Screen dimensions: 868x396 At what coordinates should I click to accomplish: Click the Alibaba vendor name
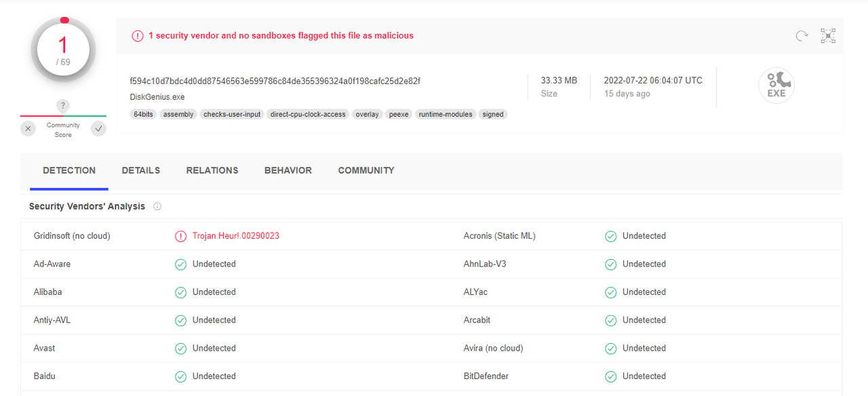[x=48, y=292]
